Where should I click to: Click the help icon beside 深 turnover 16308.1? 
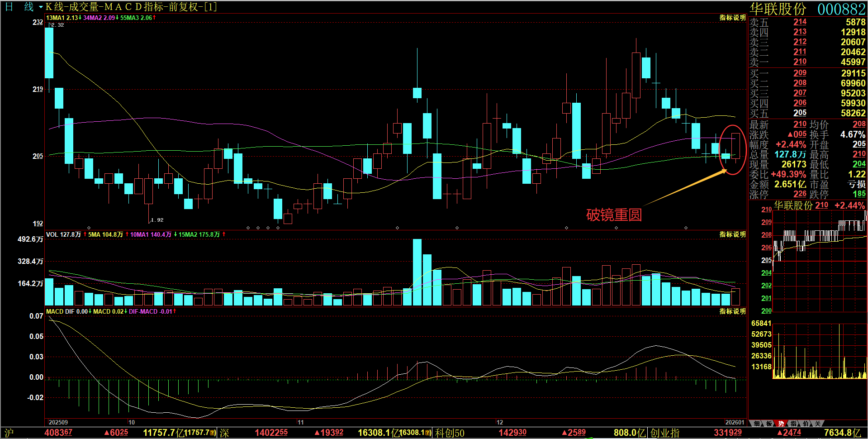[427, 433]
